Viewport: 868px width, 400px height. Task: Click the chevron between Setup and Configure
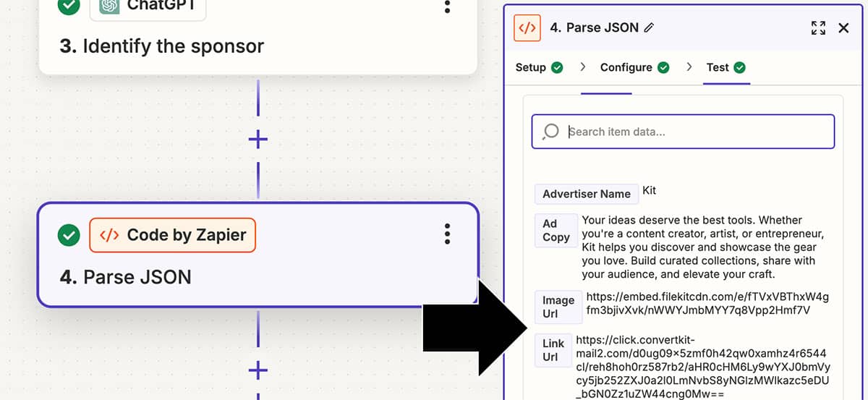582,67
